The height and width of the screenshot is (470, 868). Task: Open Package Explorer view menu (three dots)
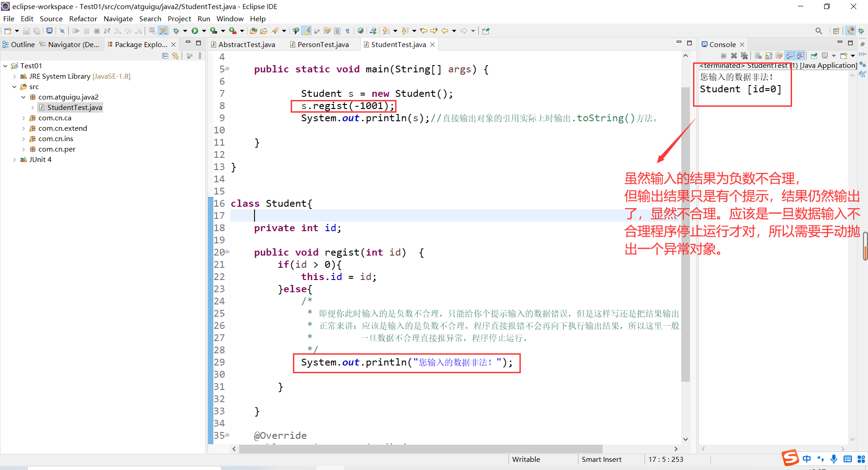click(x=200, y=56)
